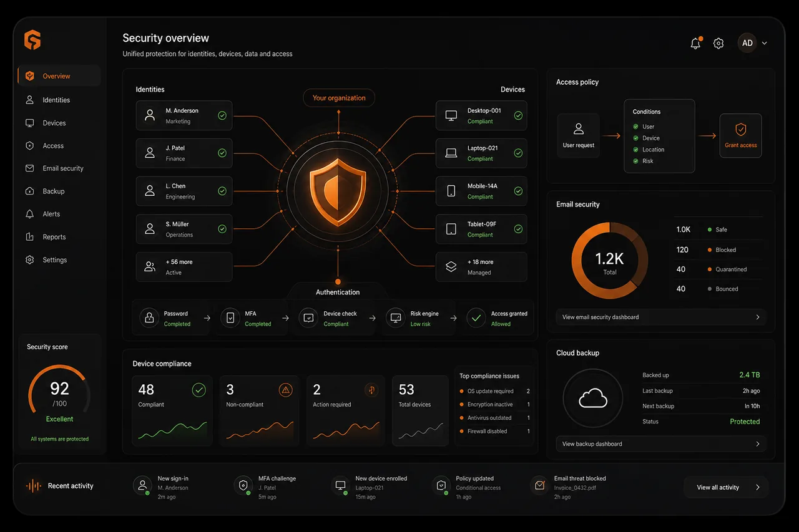Select the Grant access shield icon
Screen dimensions: 799x532
(740, 129)
